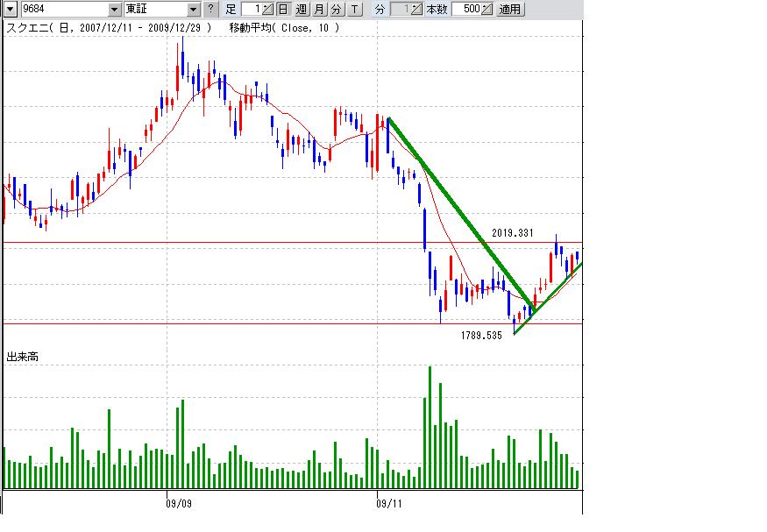
Task: Select the tick (T) timeframe button
Action: pyautogui.click(x=353, y=10)
